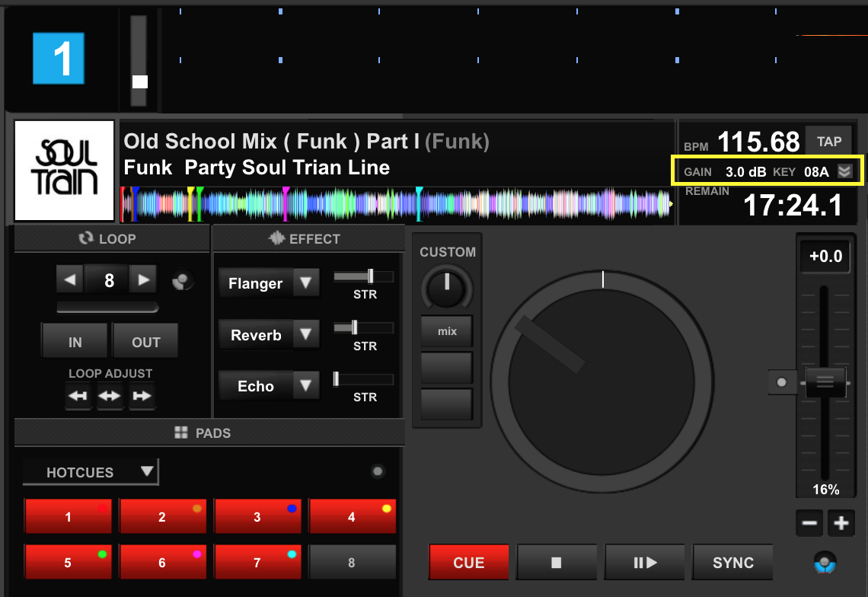Screen dimensions: 868x597
Task: Expand the key options chevron next to 08A
Action: tap(844, 171)
